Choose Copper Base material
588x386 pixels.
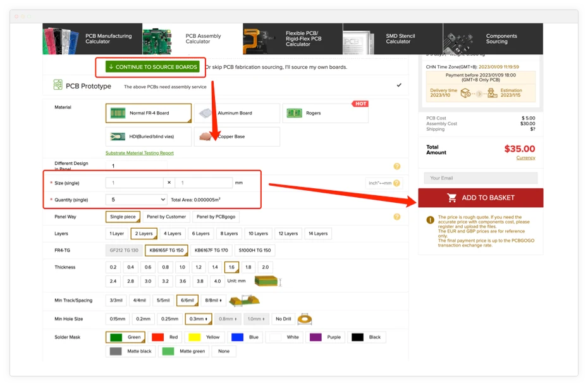click(237, 136)
